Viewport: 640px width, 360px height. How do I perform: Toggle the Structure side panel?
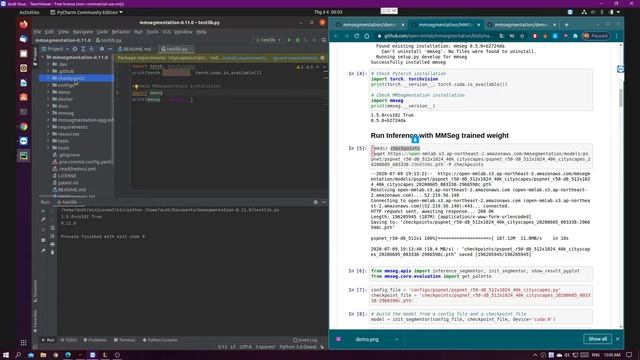[35, 291]
